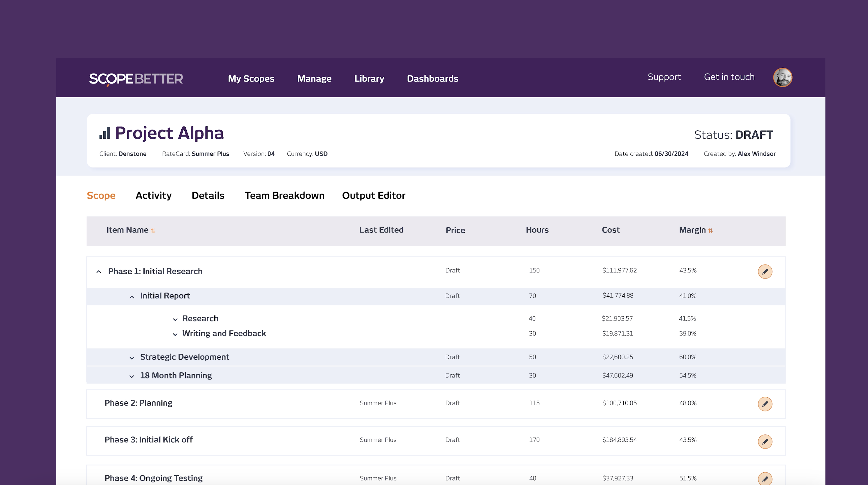Click Currency: USD text
868x485 pixels.
click(307, 154)
